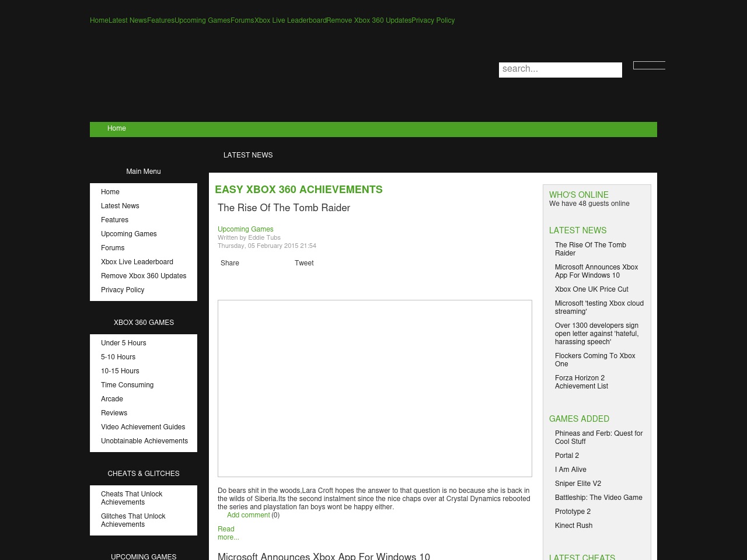Screen dimensions: 747x560
Task: Open Flockers Coming To Xbox One news
Action: click(595, 360)
